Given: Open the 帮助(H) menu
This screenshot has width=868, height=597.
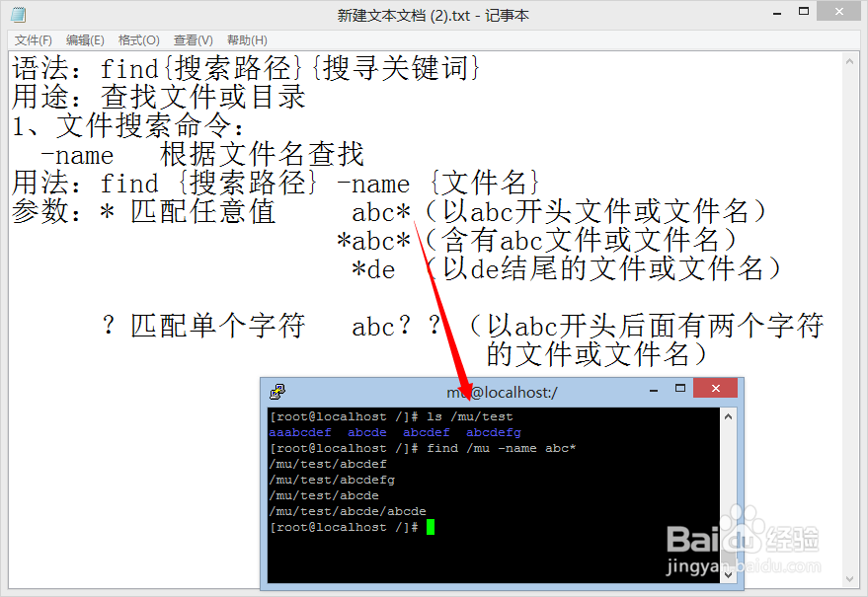Looking at the screenshot, I should (x=247, y=40).
